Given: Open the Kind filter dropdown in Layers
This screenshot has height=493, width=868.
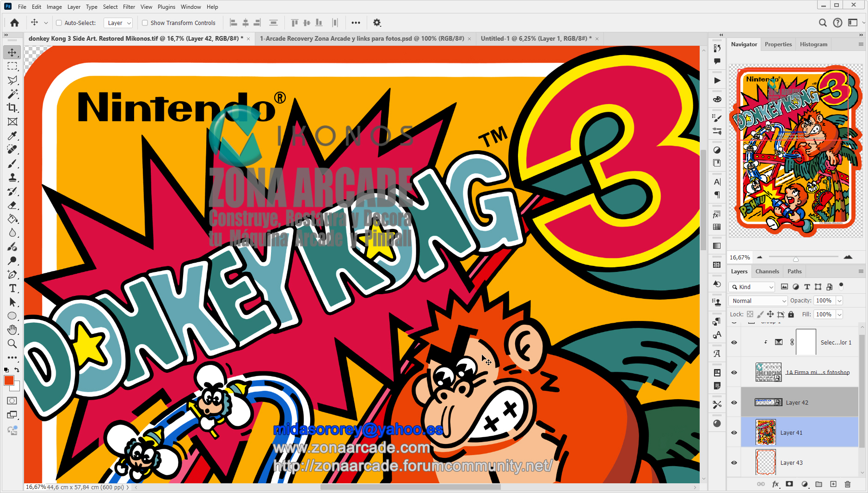Looking at the screenshot, I should [x=752, y=287].
